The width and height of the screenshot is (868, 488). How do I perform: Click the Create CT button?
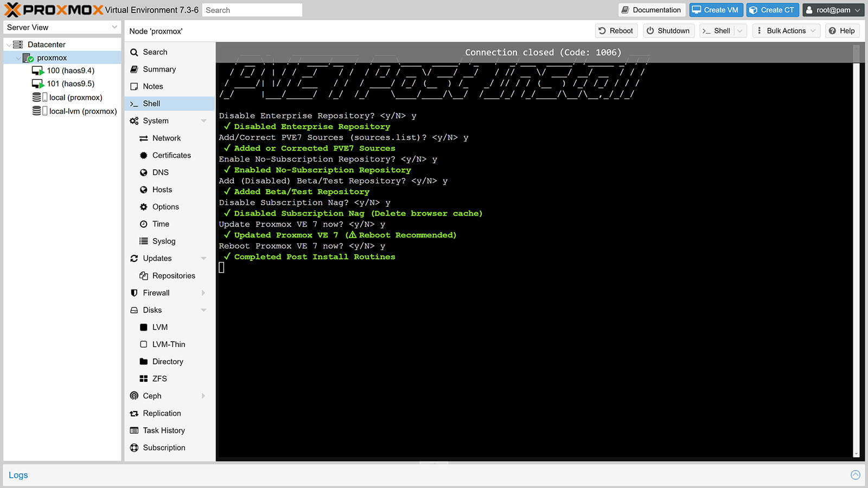click(772, 10)
